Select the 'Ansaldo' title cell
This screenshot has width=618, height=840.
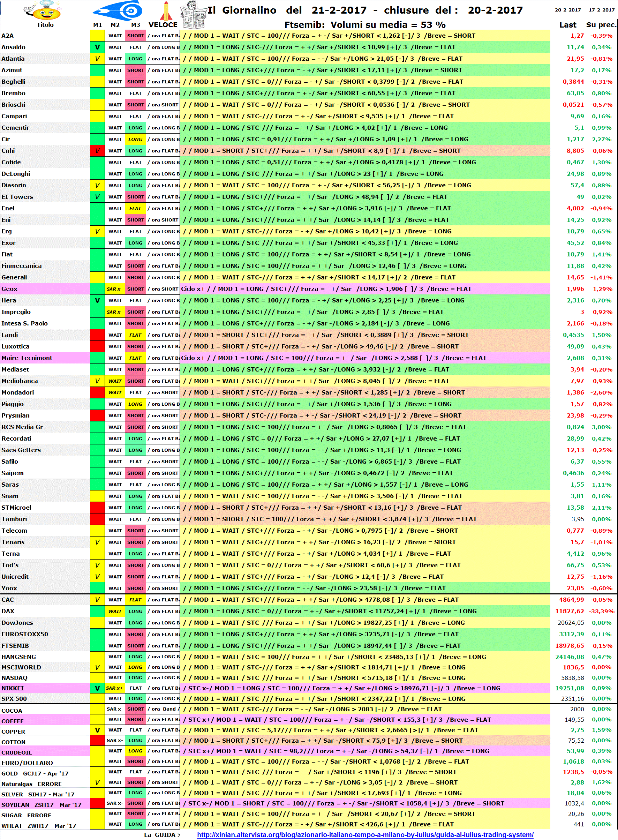[45, 47]
